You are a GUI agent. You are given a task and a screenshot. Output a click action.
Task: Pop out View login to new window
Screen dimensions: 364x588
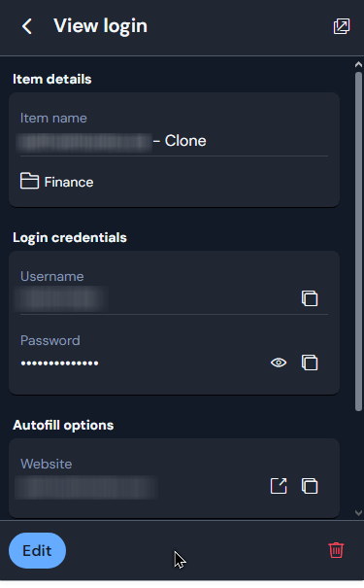(342, 26)
